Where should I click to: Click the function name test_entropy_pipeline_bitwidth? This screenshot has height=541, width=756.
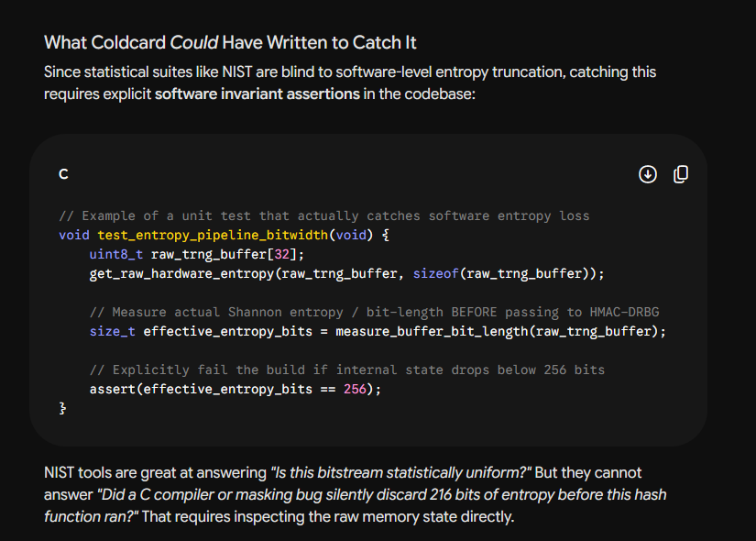213,235
